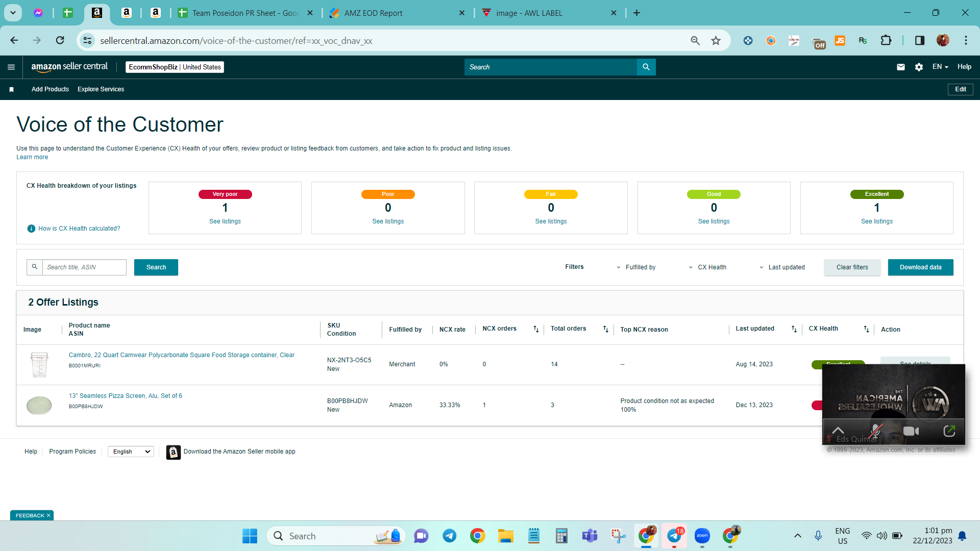
Task: Expand the CX Health filter dropdown
Action: (x=707, y=267)
